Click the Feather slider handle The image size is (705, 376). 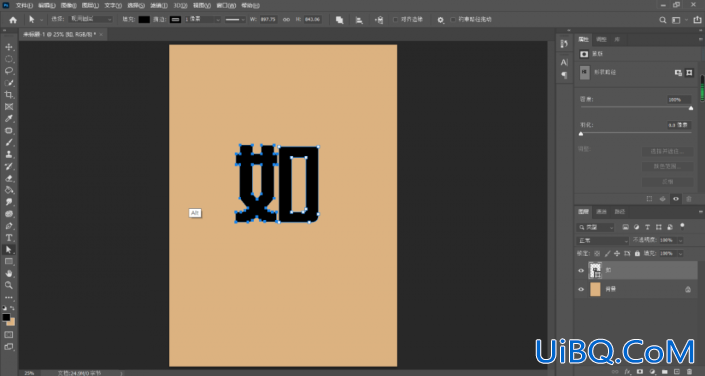click(581, 134)
